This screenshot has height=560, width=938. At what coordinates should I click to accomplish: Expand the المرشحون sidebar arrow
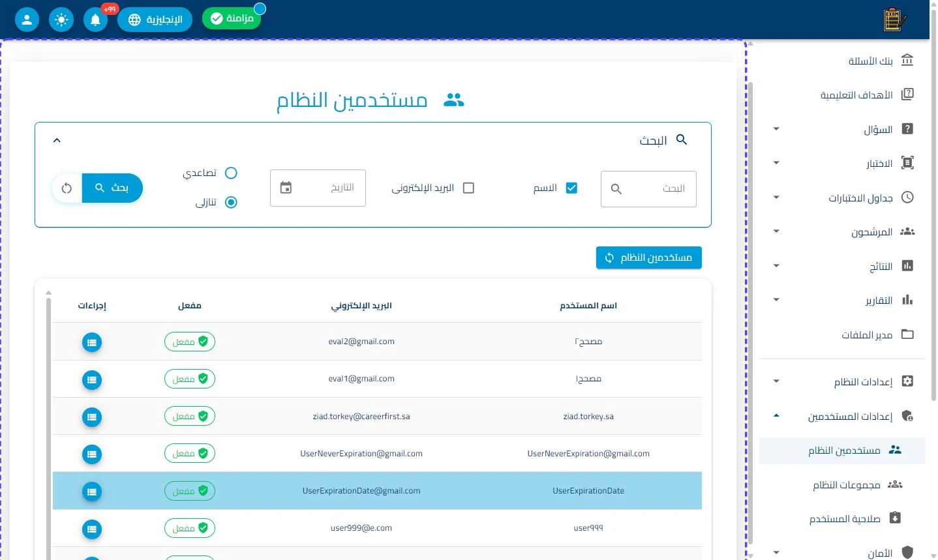(776, 231)
